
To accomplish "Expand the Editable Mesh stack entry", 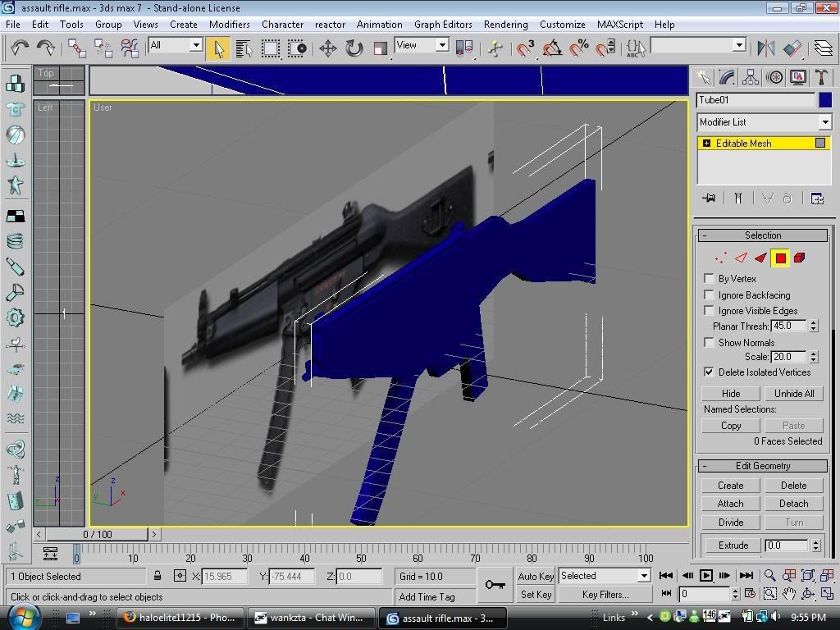I will coord(706,144).
